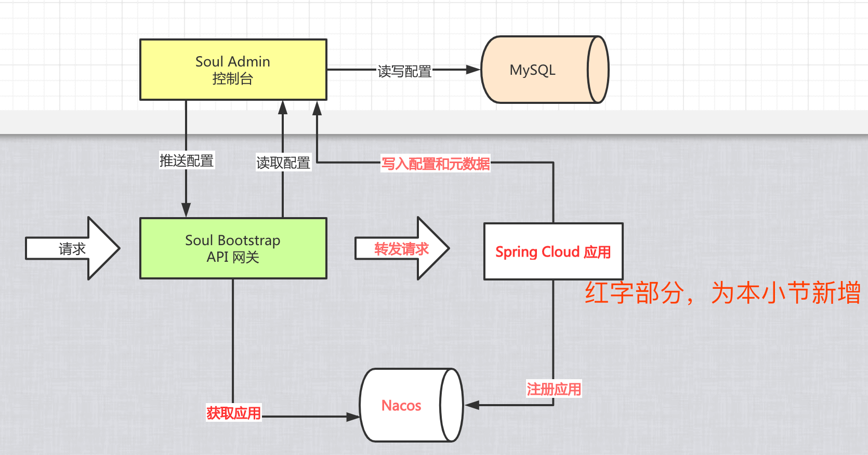Click the MySQL database cylinder
Screen dimensions: 868x455
[545, 70]
